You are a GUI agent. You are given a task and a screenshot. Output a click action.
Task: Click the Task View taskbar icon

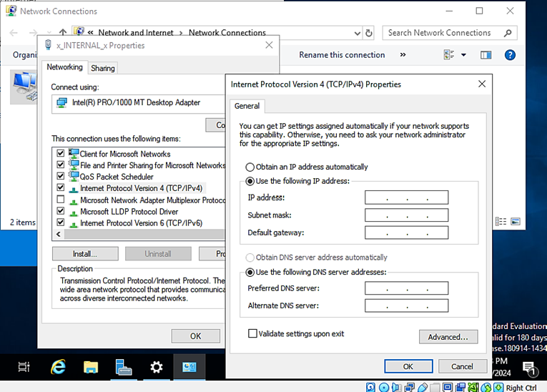point(24,367)
